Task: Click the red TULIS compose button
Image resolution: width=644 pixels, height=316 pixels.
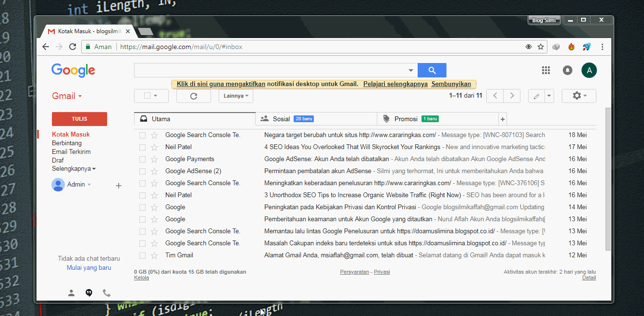Action: [x=79, y=119]
